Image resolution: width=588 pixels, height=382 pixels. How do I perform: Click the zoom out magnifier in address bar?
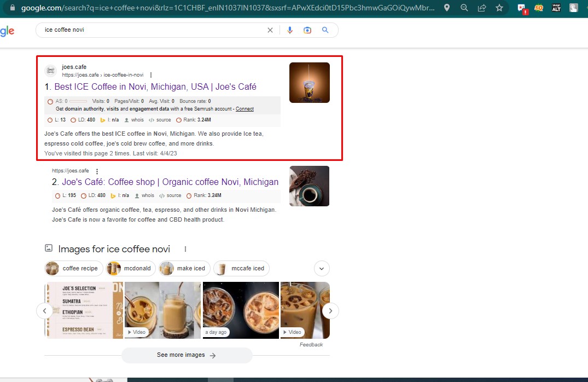click(x=464, y=8)
